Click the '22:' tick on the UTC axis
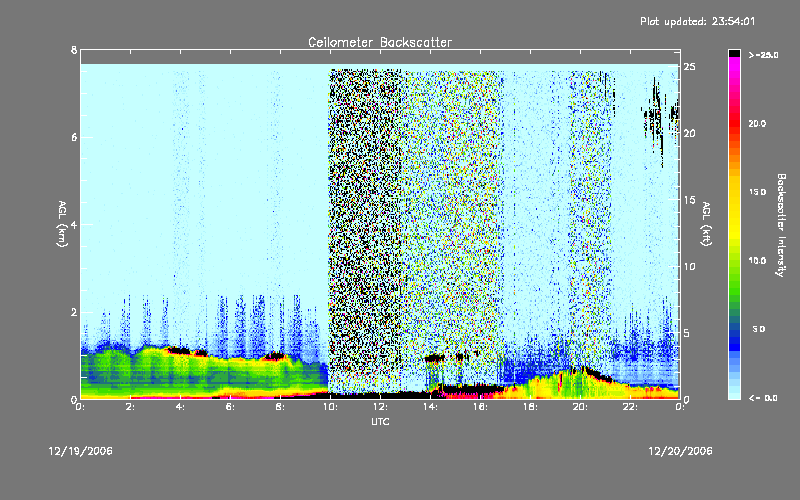The height and width of the screenshot is (500, 800). [630, 407]
